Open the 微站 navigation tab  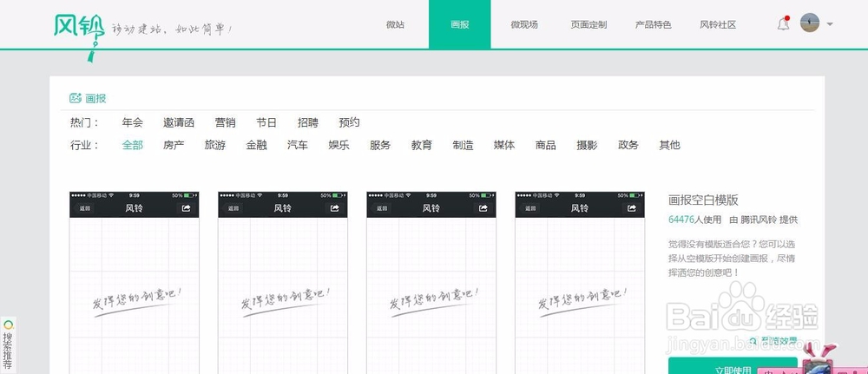395,24
